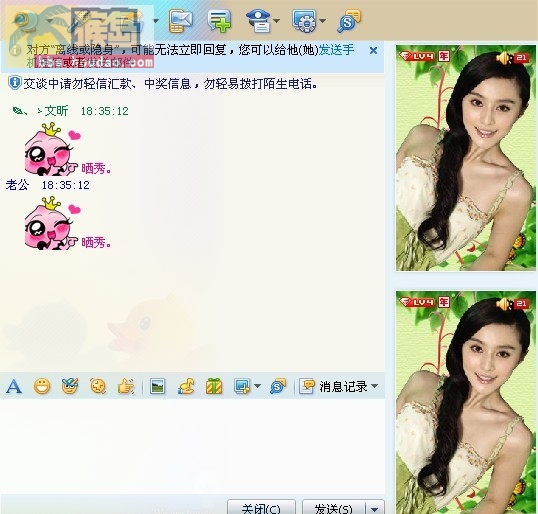Click timestamp 18:35:12 beside 老公
Image resolution: width=538 pixels, height=514 pixels.
pyautogui.click(x=66, y=185)
